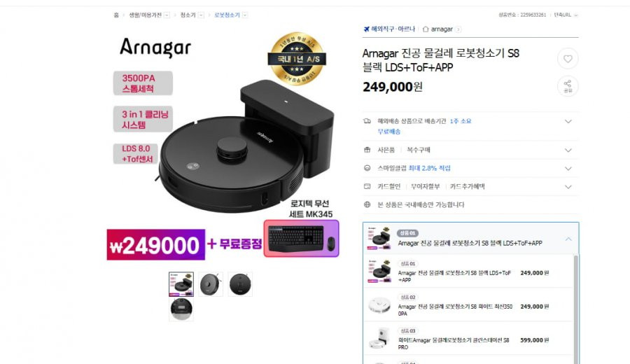Open the 청소기 breadcrumb category
The image size is (630, 364).
tap(188, 15)
